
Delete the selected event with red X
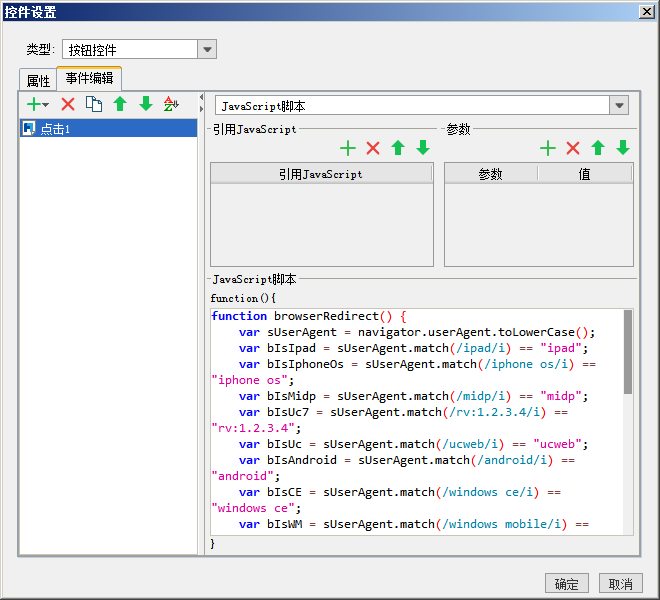[x=68, y=104]
